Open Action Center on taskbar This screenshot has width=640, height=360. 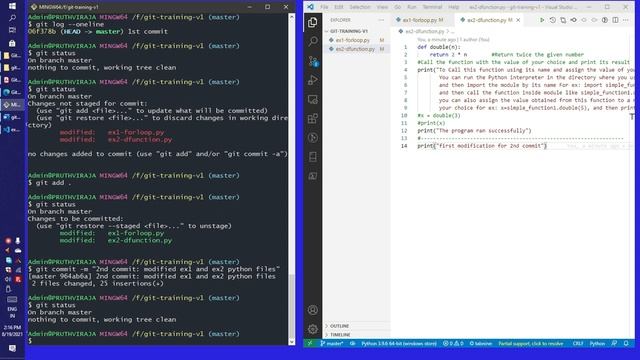coord(12,349)
